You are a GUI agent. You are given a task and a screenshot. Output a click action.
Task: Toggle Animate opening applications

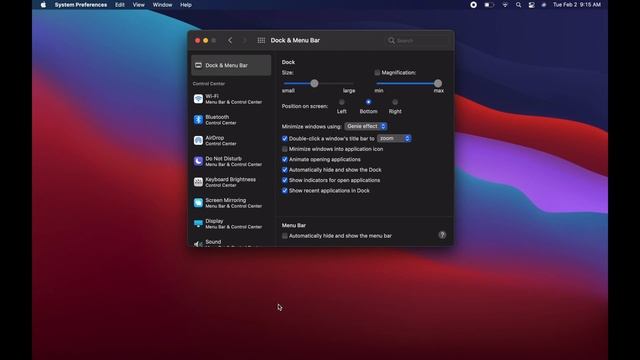pyautogui.click(x=285, y=160)
